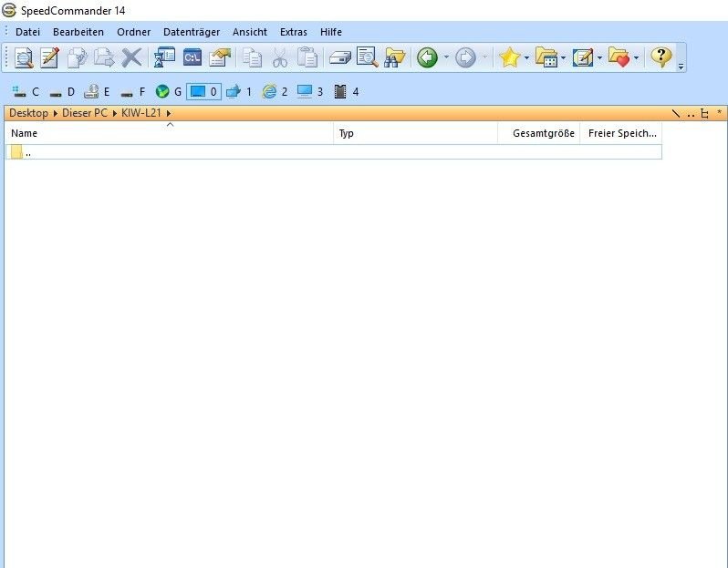The width and height of the screenshot is (728, 568).
Task: Sort by the Typ column header
Action: pos(415,133)
